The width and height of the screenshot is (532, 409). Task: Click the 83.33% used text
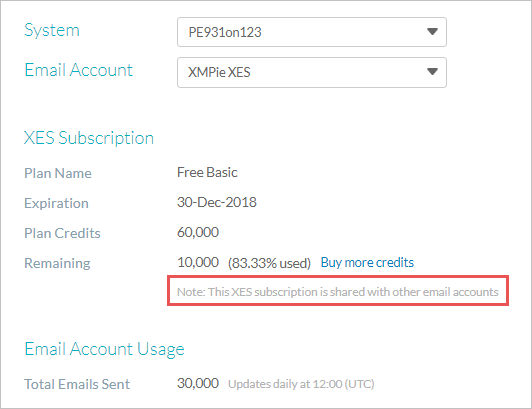[269, 263]
